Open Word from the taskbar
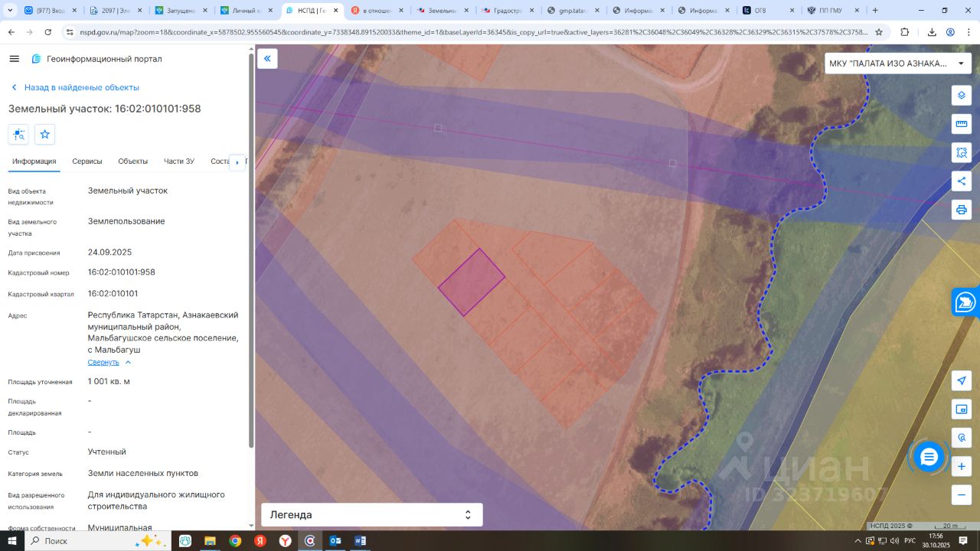The width and height of the screenshot is (980, 551). pyautogui.click(x=361, y=541)
